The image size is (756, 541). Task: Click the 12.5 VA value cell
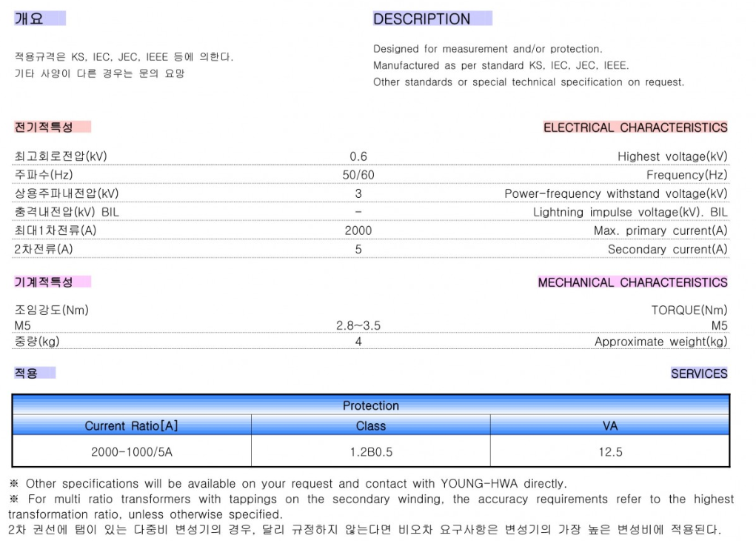610,452
